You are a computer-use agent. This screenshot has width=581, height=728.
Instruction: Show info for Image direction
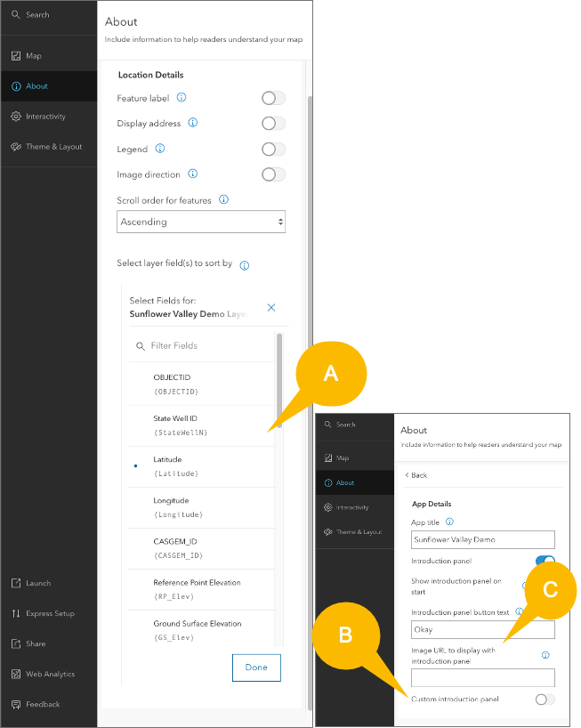[192, 174]
